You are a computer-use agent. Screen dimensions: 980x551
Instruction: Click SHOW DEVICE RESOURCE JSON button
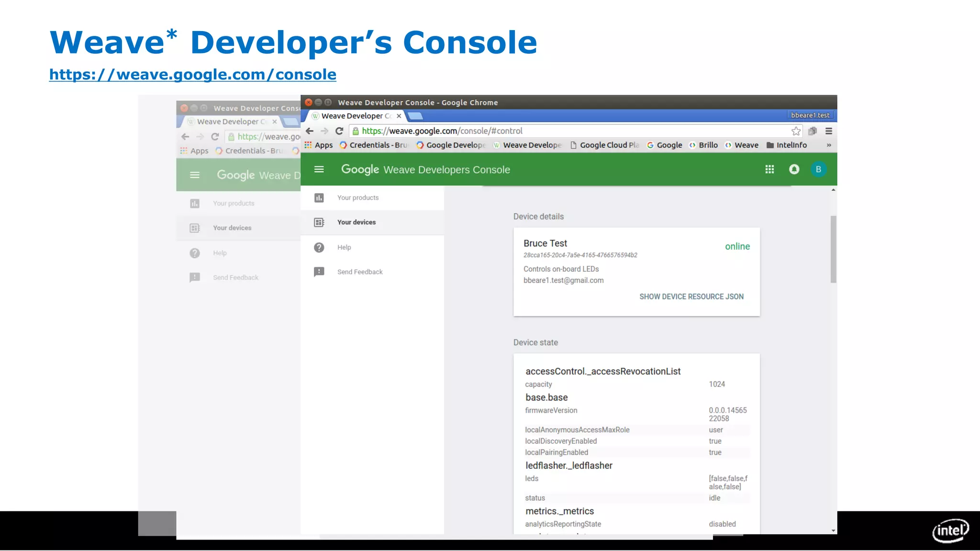691,297
